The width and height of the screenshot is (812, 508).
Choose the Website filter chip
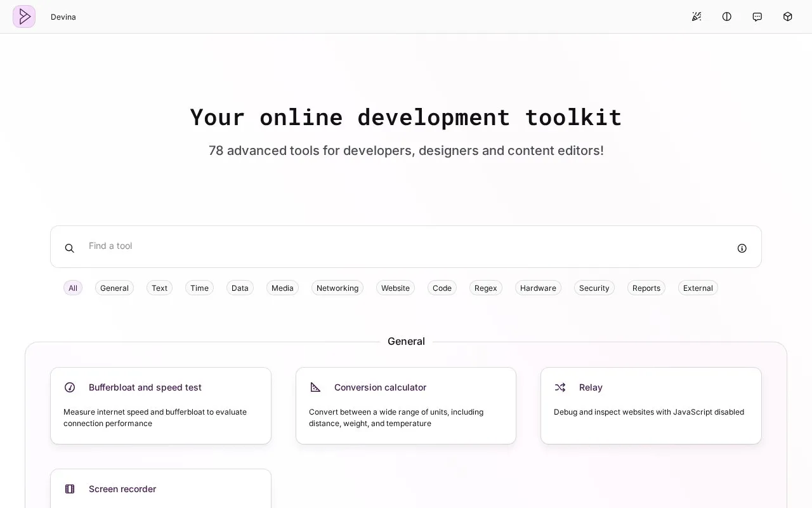[x=395, y=288]
